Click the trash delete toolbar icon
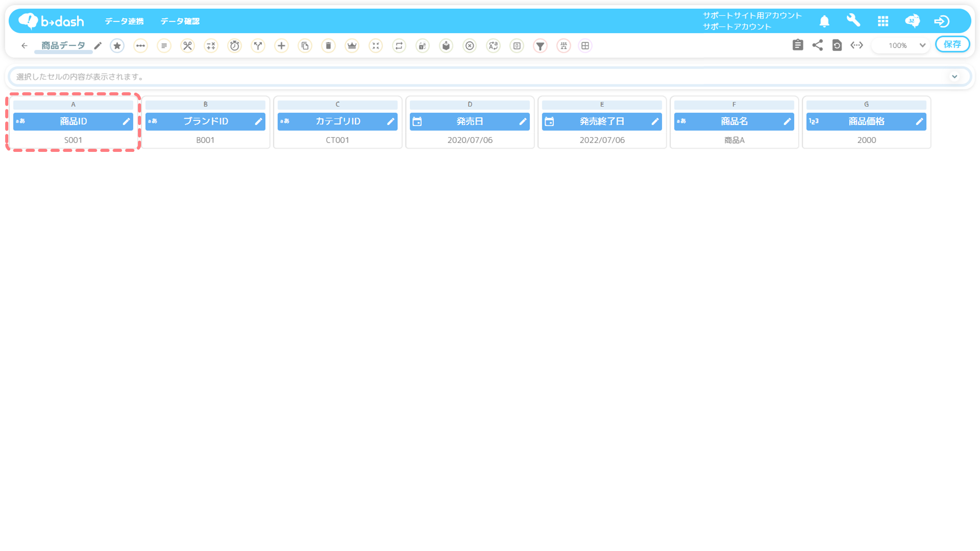The height and width of the screenshot is (551, 980). coord(328,46)
